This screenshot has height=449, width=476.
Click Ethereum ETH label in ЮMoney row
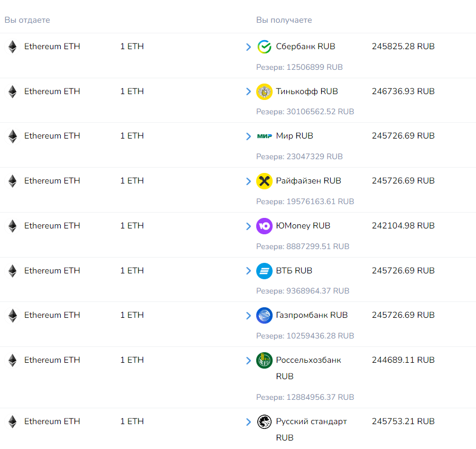tap(52, 226)
